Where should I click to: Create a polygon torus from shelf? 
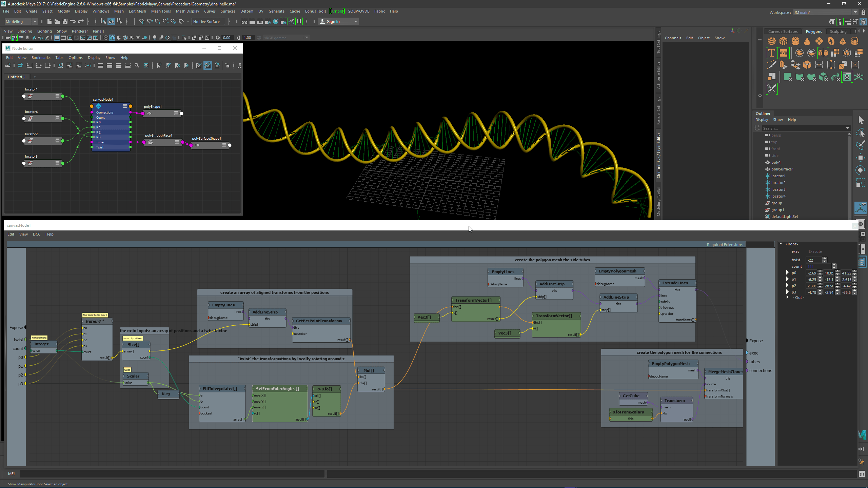pos(831,41)
